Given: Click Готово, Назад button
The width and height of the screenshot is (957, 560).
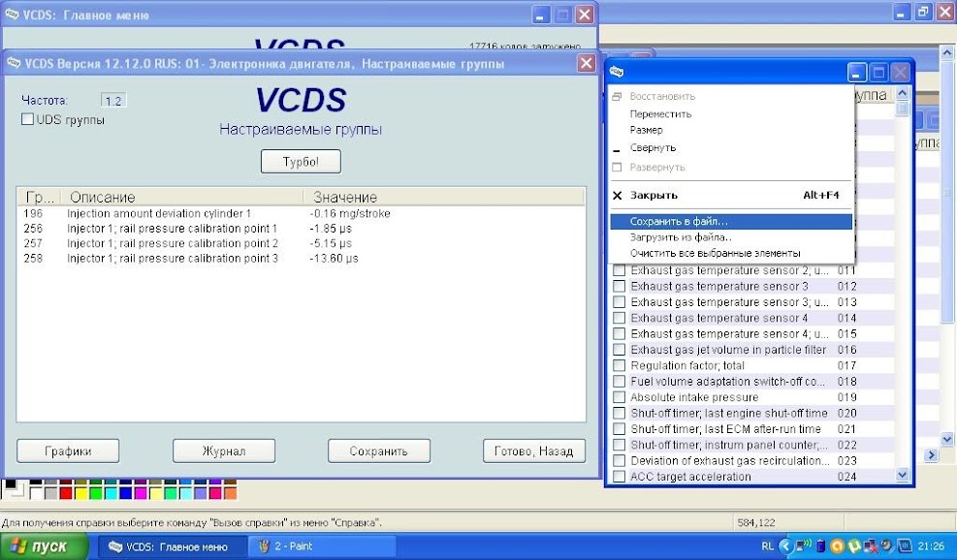Looking at the screenshot, I should click(534, 451).
